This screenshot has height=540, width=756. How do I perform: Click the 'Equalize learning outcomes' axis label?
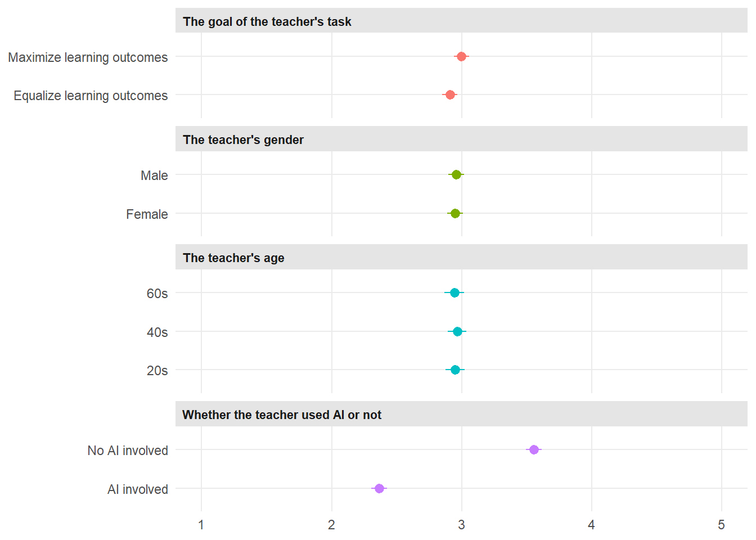tap(91, 96)
